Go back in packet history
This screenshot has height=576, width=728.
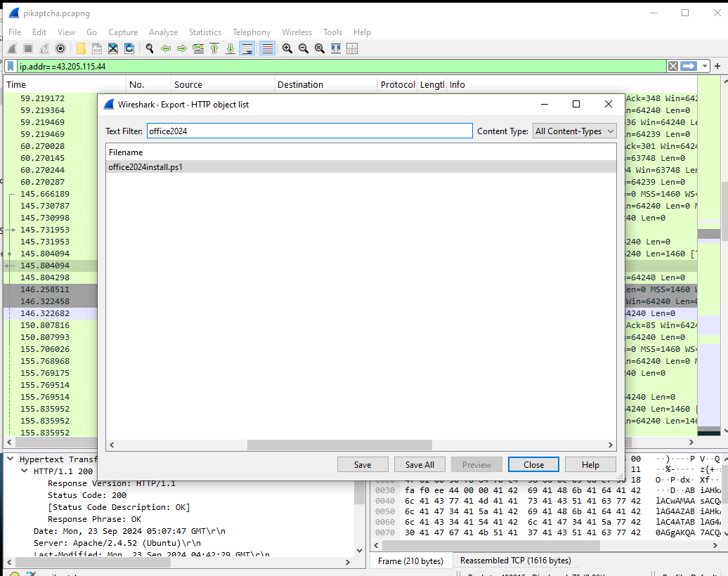pos(166,48)
